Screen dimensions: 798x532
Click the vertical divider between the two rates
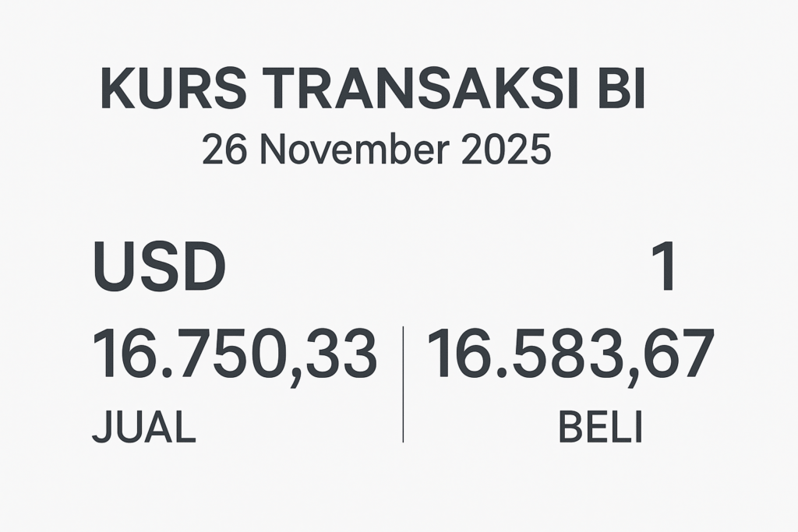403,385
